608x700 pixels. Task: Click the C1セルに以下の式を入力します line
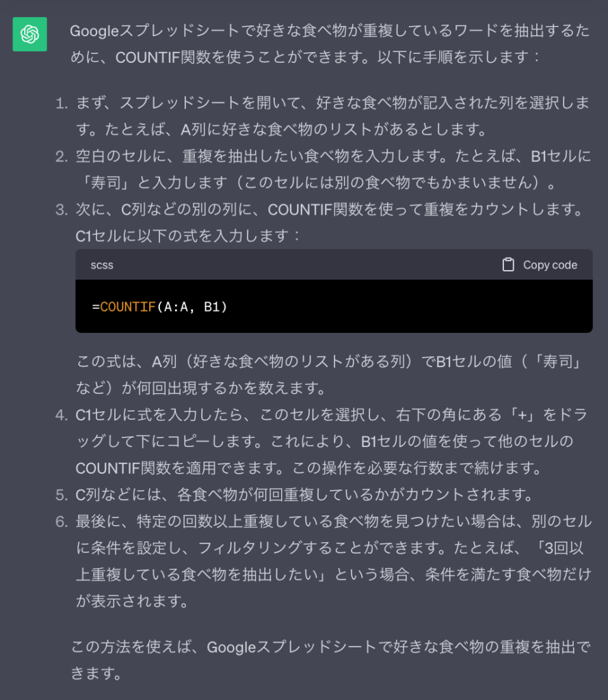coord(187,236)
